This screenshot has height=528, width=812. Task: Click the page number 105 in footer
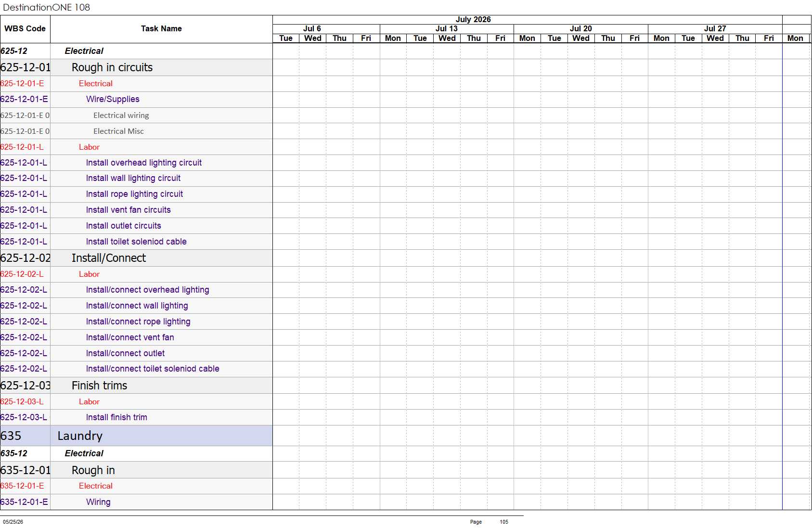click(504, 522)
